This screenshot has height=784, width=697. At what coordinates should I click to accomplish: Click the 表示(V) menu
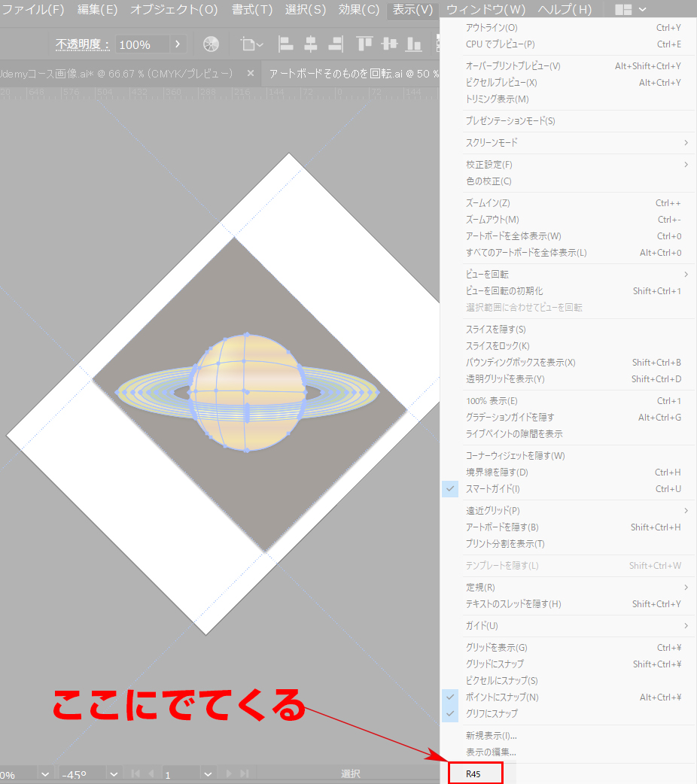pos(412,10)
